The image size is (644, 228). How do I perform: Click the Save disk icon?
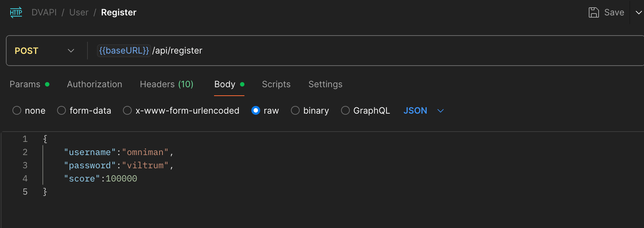pos(594,12)
